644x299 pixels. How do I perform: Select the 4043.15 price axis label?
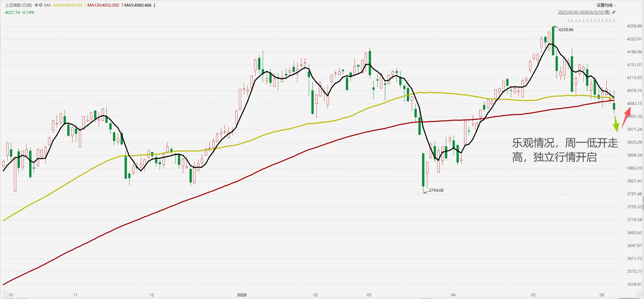click(x=634, y=104)
